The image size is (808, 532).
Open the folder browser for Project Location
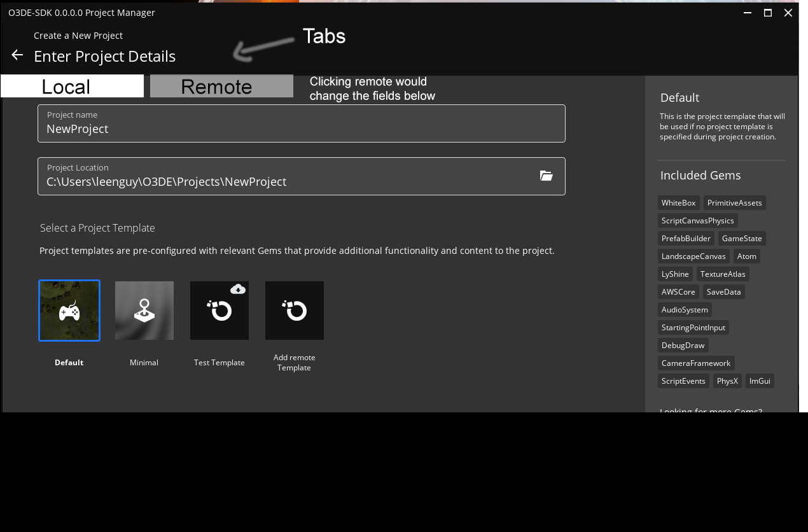coord(546,176)
